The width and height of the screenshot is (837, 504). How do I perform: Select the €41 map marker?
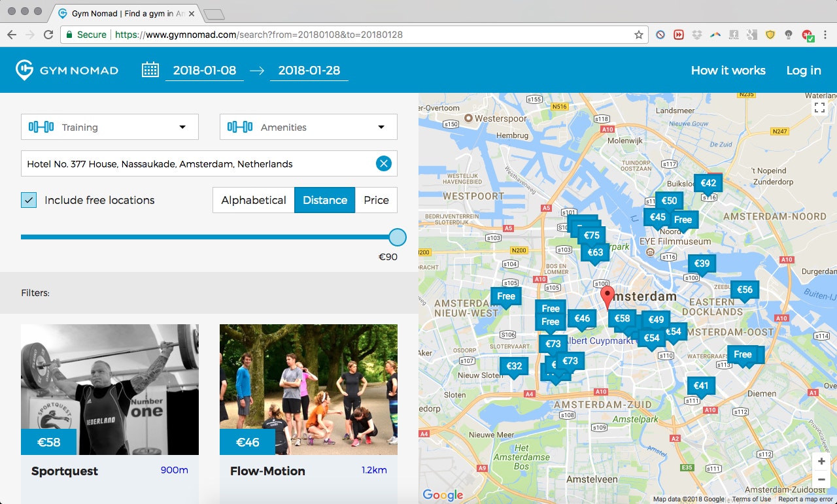(x=701, y=386)
